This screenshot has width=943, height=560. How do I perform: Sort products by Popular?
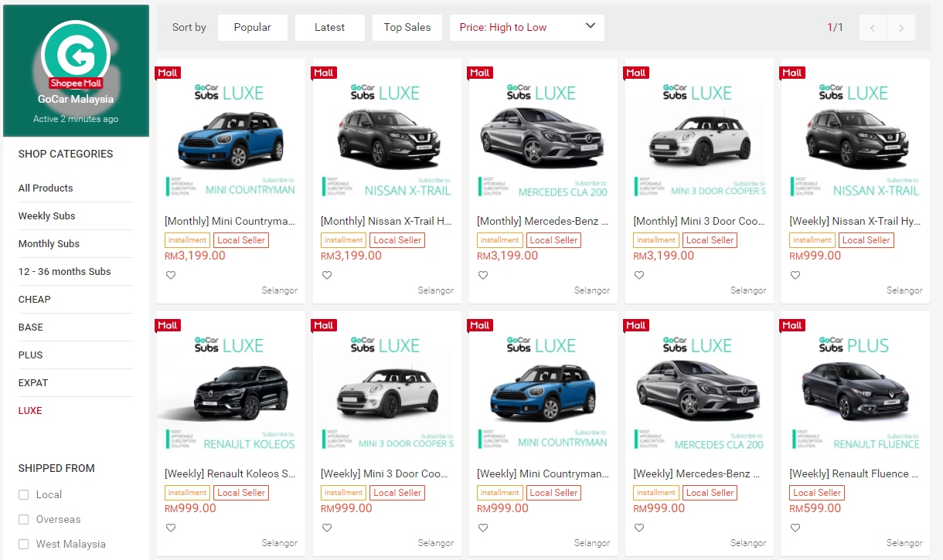point(252,28)
